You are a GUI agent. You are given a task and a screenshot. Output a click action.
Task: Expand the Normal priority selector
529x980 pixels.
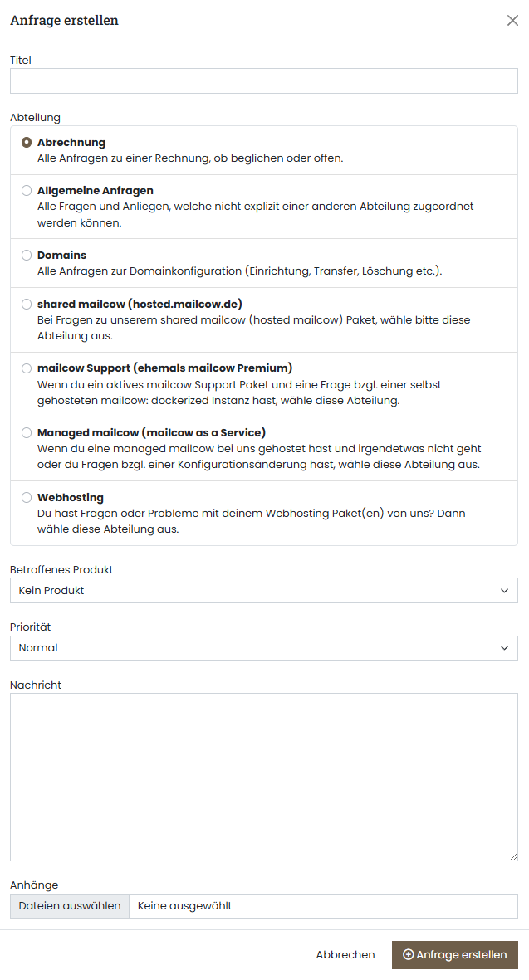click(263, 647)
